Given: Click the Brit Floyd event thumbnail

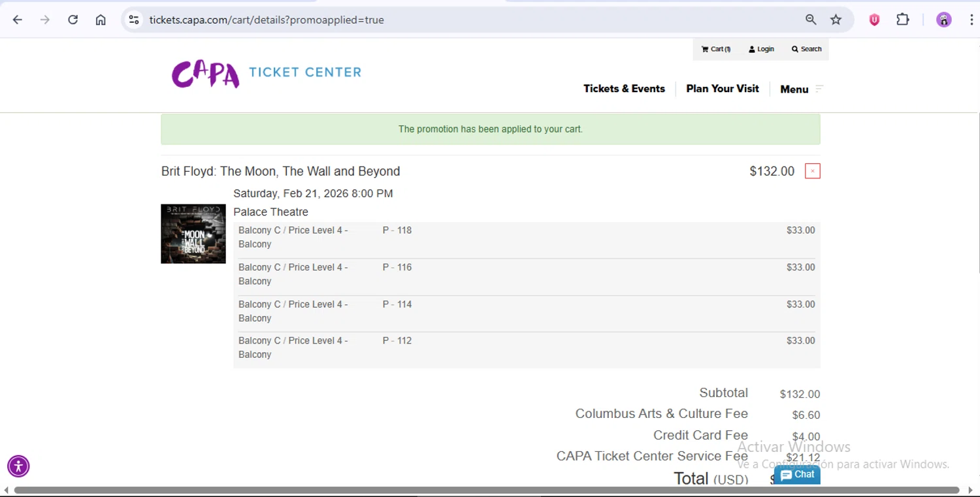Looking at the screenshot, I should [x=193, y=234].
